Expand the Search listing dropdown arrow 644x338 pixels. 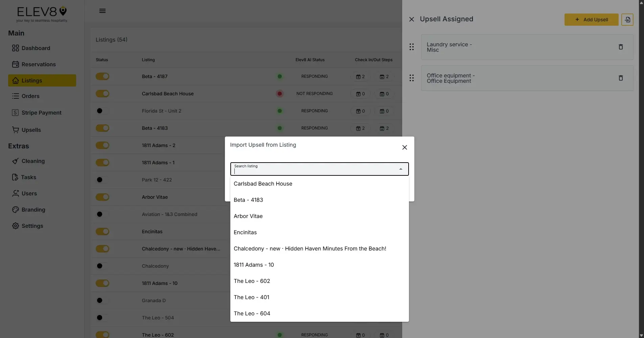tap(401, 169)
